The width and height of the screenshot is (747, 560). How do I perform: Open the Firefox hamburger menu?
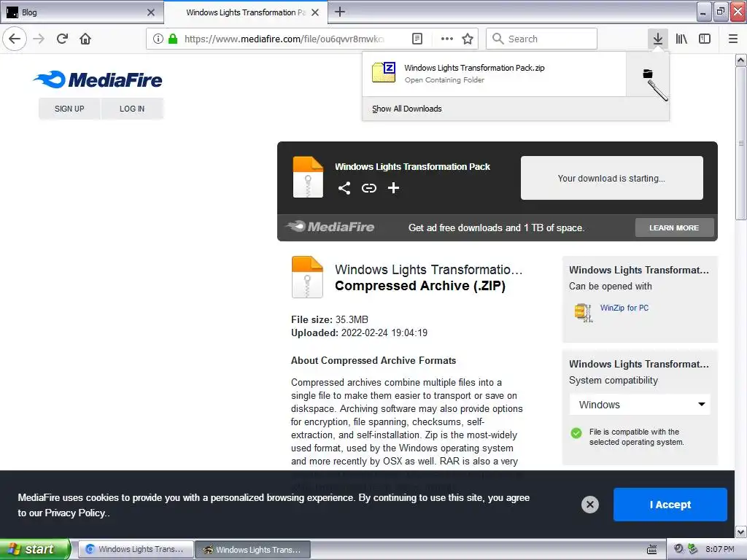coord(733,39)
